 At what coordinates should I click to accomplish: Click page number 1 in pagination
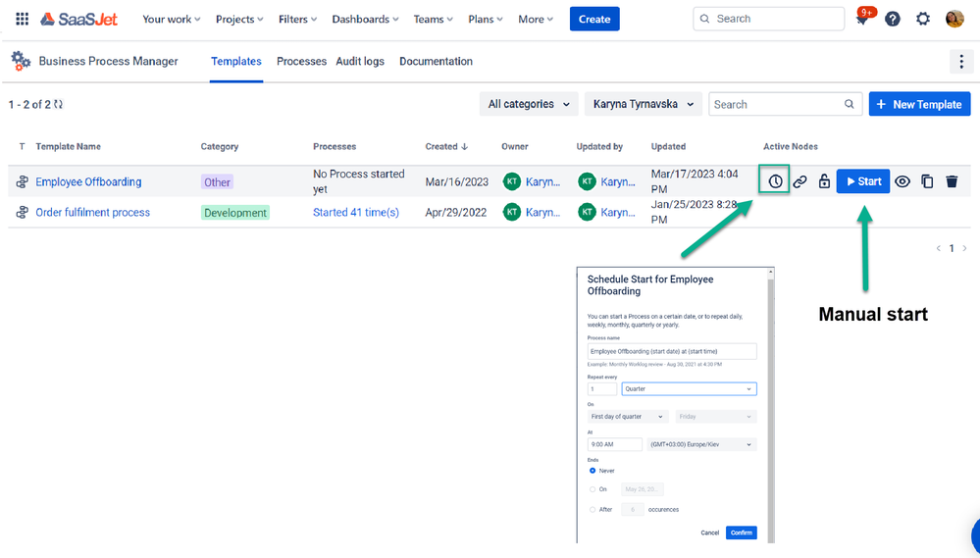pos(952,249)
